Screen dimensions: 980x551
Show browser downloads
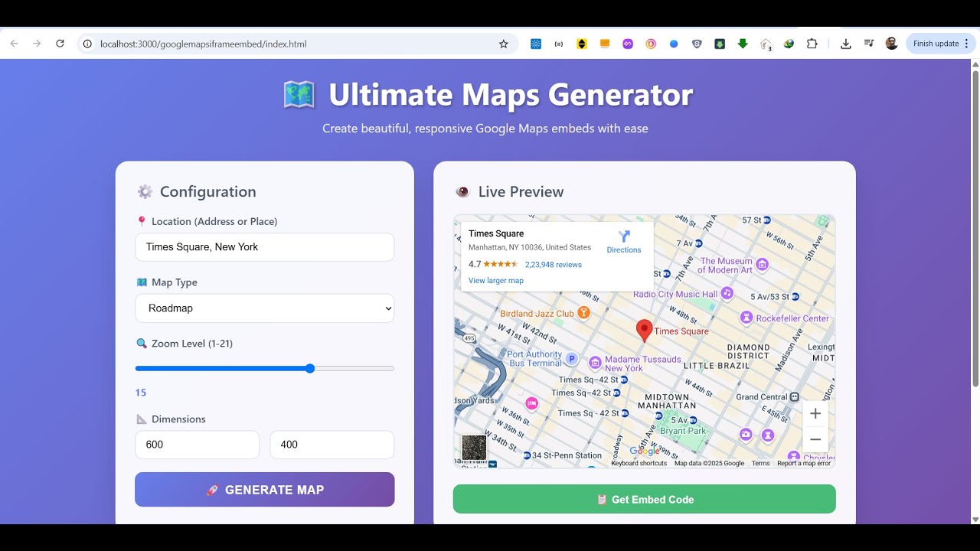click(x=845, y=44)
